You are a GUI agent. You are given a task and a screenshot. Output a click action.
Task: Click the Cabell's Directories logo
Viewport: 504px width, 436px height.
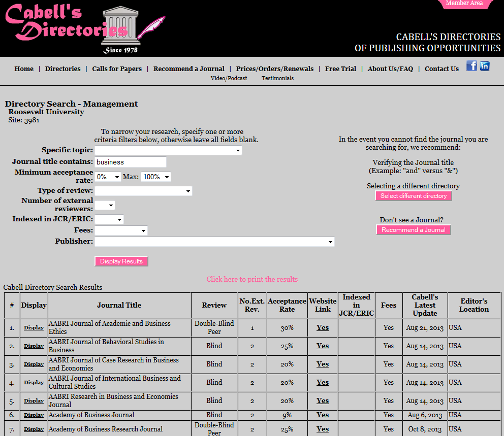(85, 28)
